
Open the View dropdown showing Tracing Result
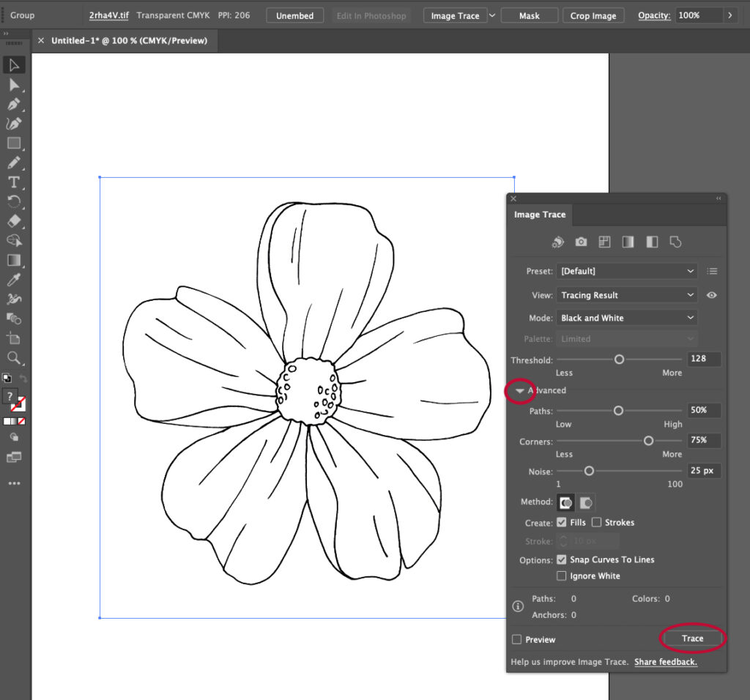pos(626,295)
